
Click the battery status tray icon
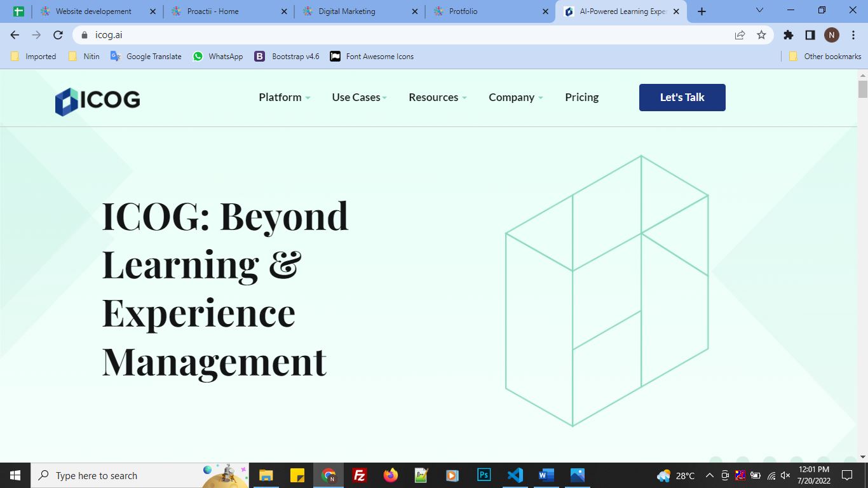[x=756, y=475]
